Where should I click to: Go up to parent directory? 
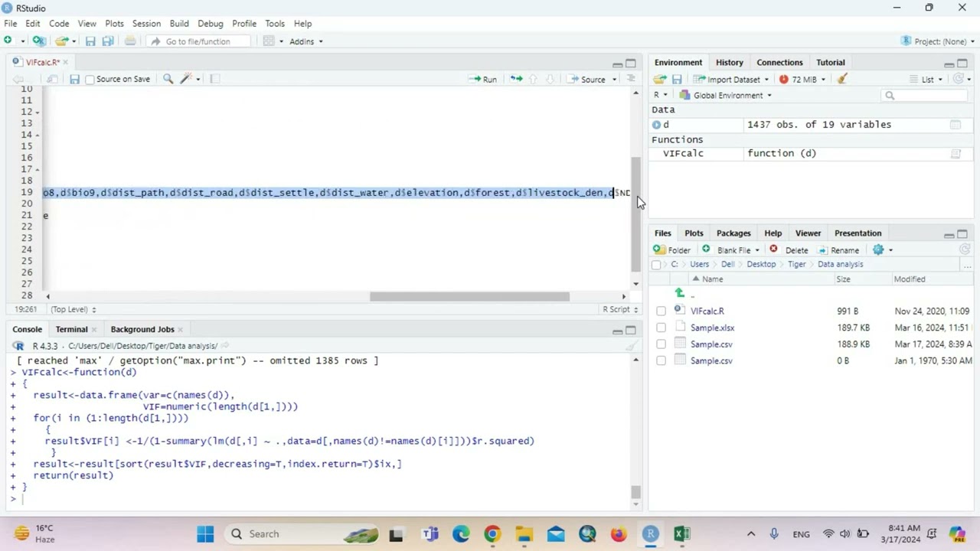click(x=680, y=294)
